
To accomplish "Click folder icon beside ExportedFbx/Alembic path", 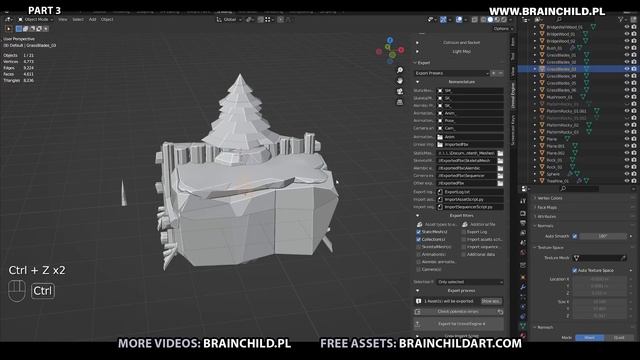I will (x=500, y=168).
